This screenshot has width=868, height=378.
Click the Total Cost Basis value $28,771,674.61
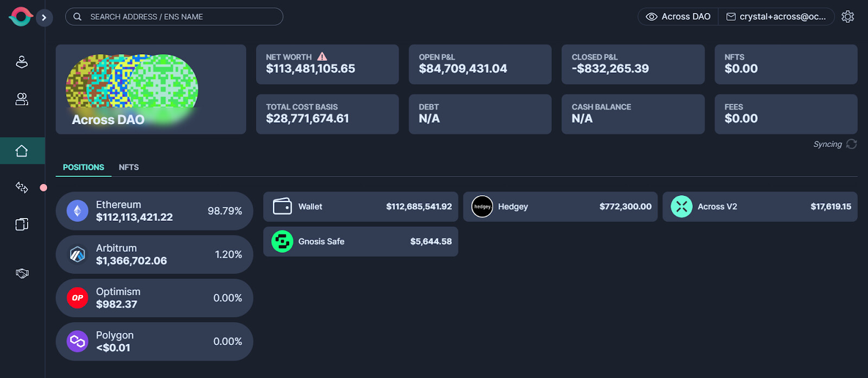tap(308, 119)
